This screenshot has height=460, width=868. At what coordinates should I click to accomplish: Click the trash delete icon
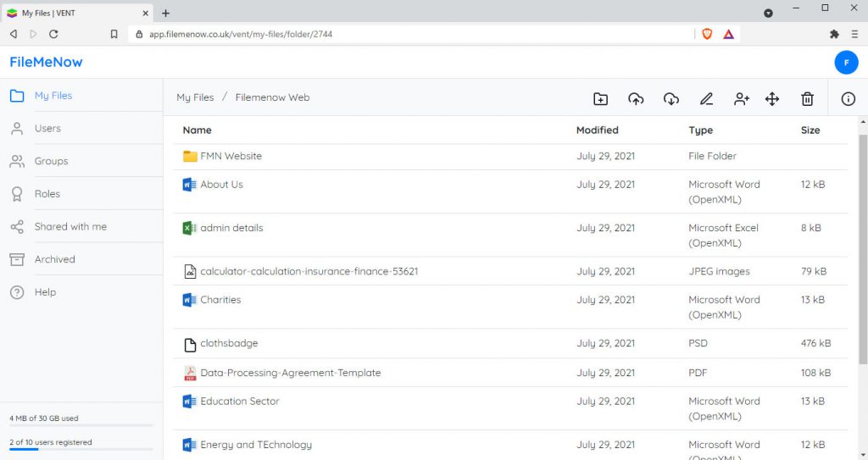click(x=808, y=99)
